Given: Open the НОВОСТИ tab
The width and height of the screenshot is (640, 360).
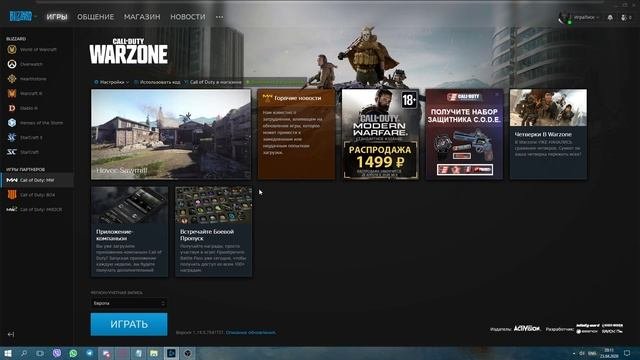Looking at the screenshot, I should click(x=188, y=17).
